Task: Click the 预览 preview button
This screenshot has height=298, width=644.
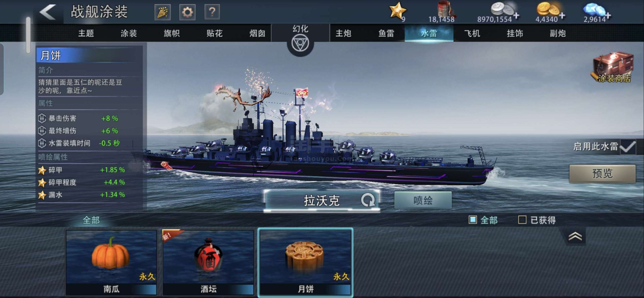Action: (602, 174)
